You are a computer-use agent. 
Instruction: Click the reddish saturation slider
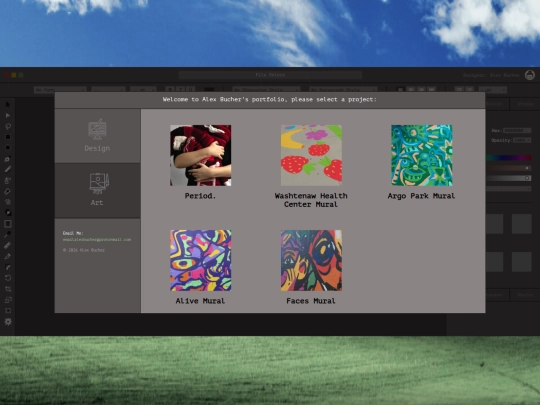508,168
